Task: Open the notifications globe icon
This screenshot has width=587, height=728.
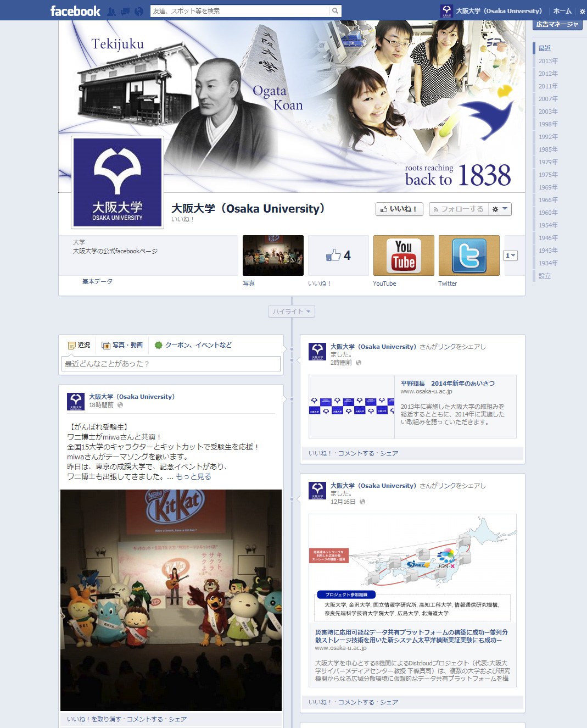Action: pos(139,12)
